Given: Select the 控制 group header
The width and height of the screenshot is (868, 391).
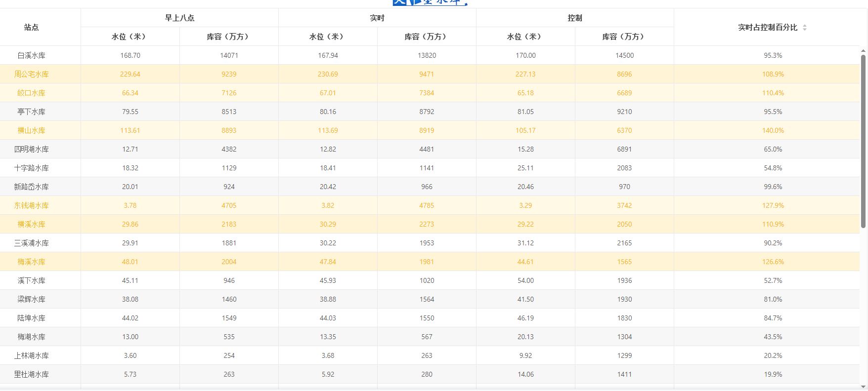Looking at the screenshot, I should coord(575,18).
